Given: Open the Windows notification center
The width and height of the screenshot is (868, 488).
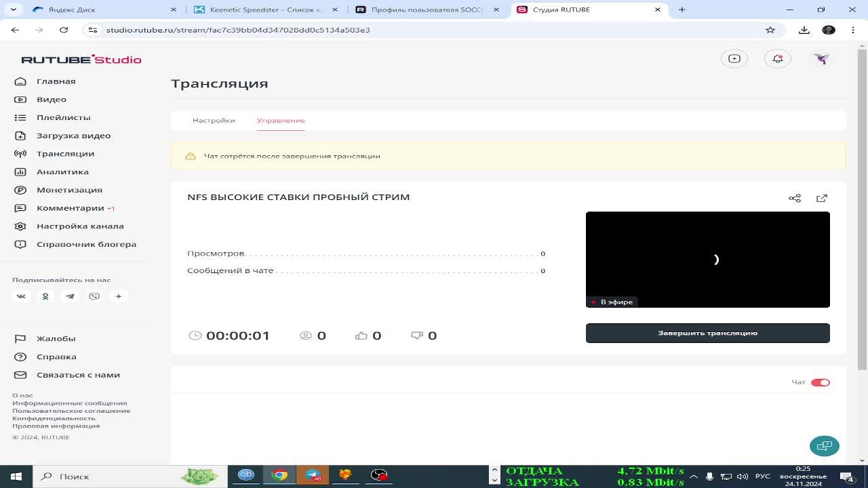Looking at the screenshot, I should [x=847, y=476].
